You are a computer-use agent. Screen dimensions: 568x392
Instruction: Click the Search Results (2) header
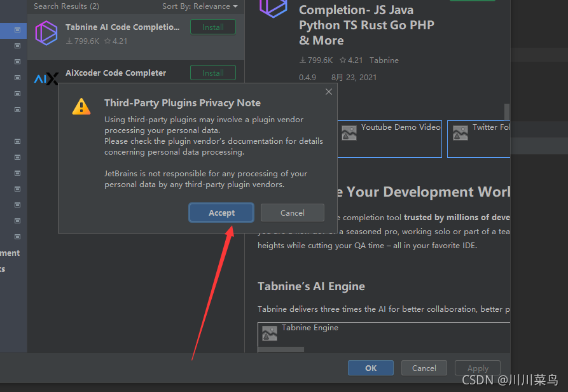point(66,6)
